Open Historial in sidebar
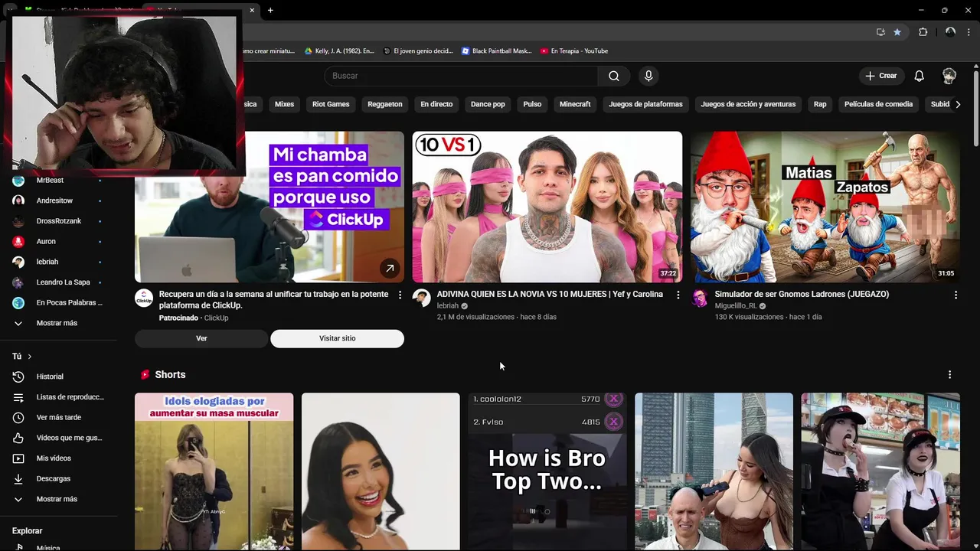Viewport: 980px width, 551px height. tap(58, 377)
